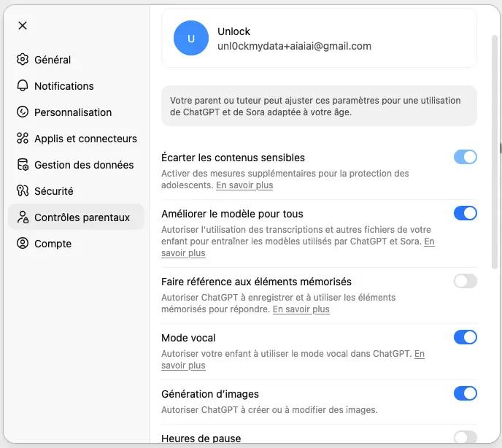This screenshot has width=502, height=448.
Task: Enable Faire référence aux éléments mémorisés
Action: coord(465,281)
